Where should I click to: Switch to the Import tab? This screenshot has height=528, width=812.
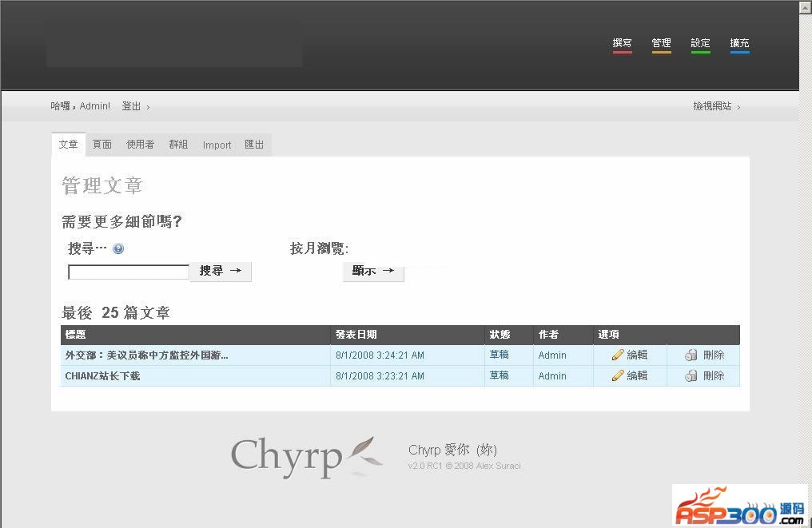click(217, 145)
